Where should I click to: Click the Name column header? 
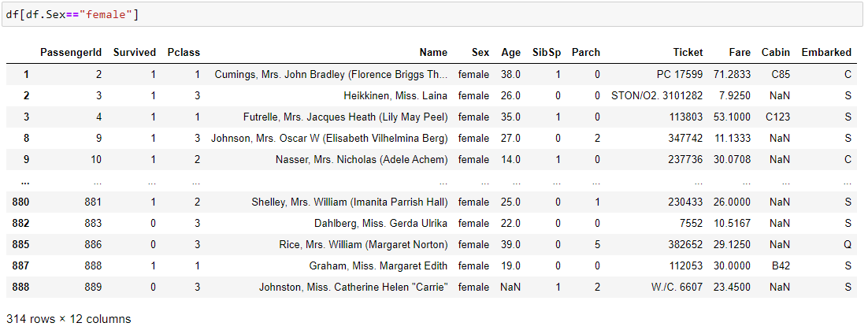[x=433, y=53]
